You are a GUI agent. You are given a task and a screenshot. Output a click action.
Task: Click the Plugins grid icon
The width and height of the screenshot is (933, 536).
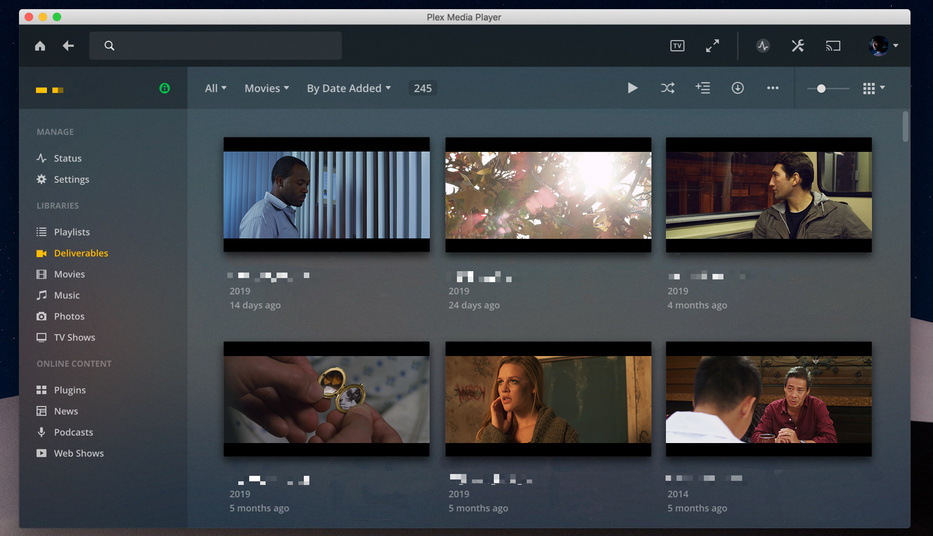tap(41, 390)
